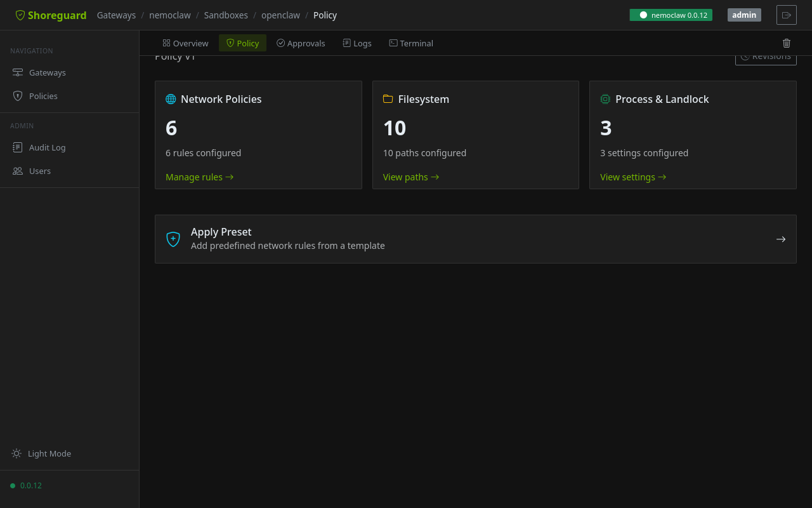Viewport: 812px width, 508px height.
Task: Click the nemoclaw 0.0.12 status badge
Action: 671,15
